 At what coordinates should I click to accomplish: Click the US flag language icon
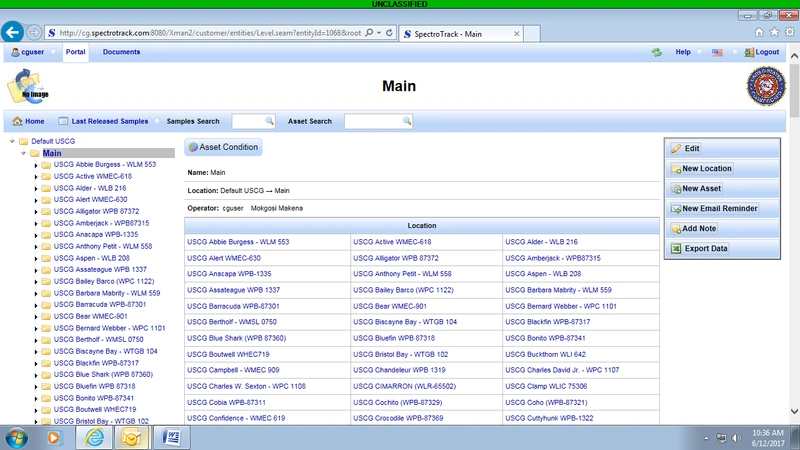pos(717,52)
